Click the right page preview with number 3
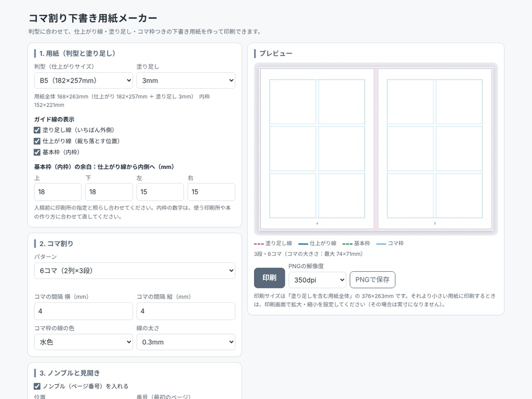This screenshot has width=532, height=399. (x=435, y=149)
